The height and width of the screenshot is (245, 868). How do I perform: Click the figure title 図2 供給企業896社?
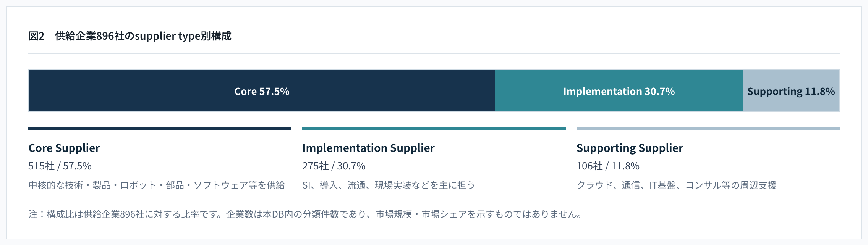click(130, 36)
